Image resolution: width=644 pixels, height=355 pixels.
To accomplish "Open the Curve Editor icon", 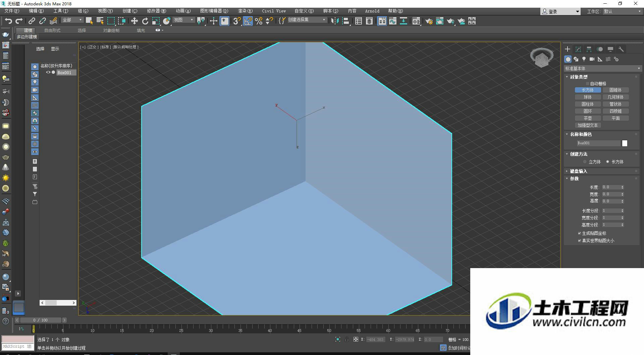I will tap(392, 21).
